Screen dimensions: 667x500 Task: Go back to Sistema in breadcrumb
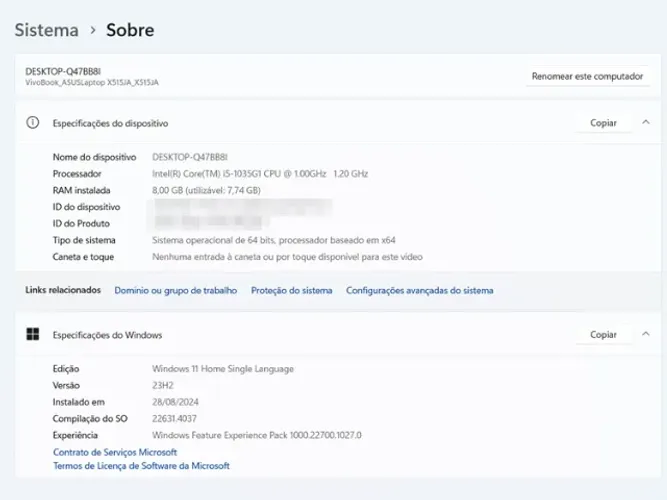click(x=47, y=30)
